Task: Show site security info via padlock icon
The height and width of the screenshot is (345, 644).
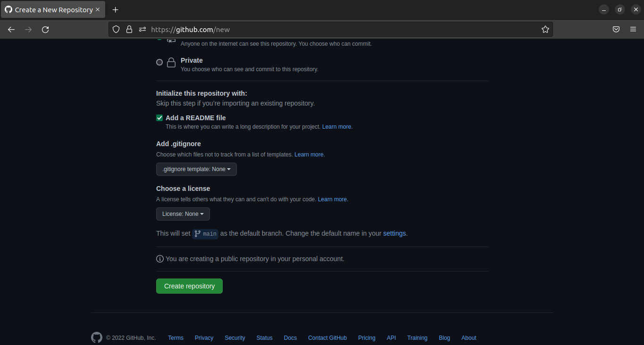Action: click(129, 29)
